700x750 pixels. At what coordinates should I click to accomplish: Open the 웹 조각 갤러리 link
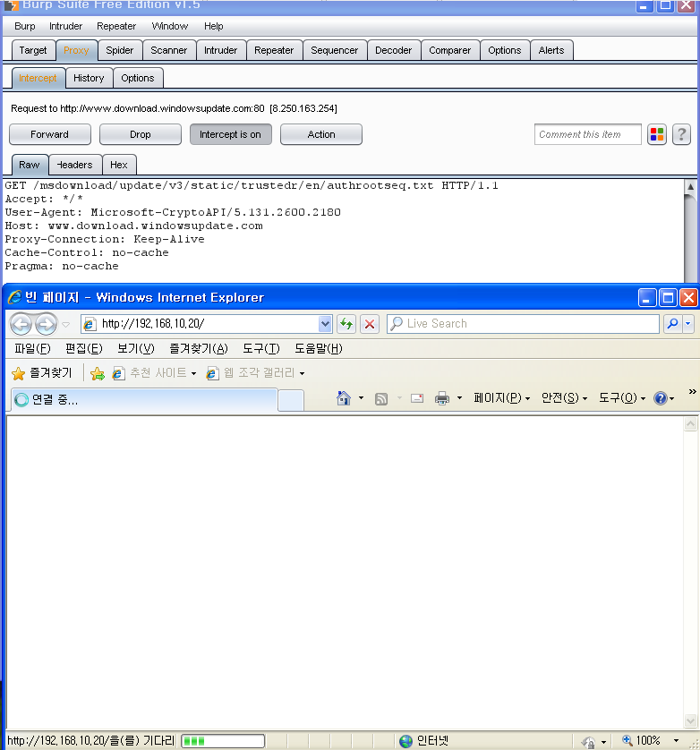(250, 373)
